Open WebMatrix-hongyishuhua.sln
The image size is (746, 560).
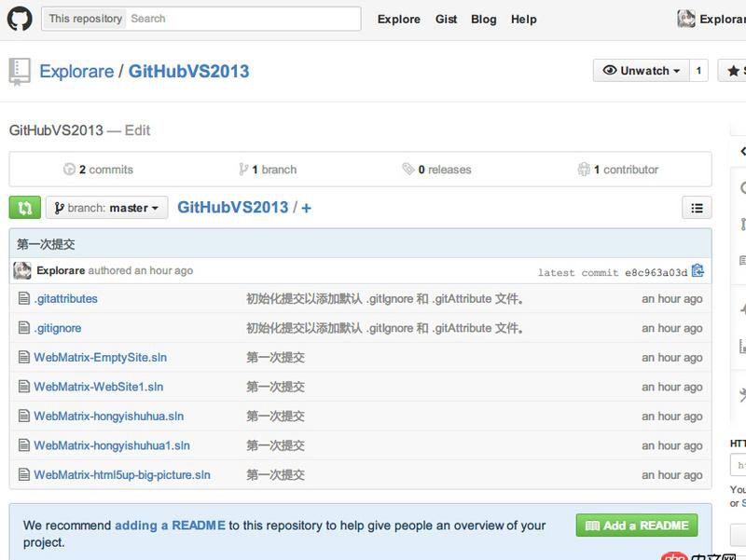[108, 416]
